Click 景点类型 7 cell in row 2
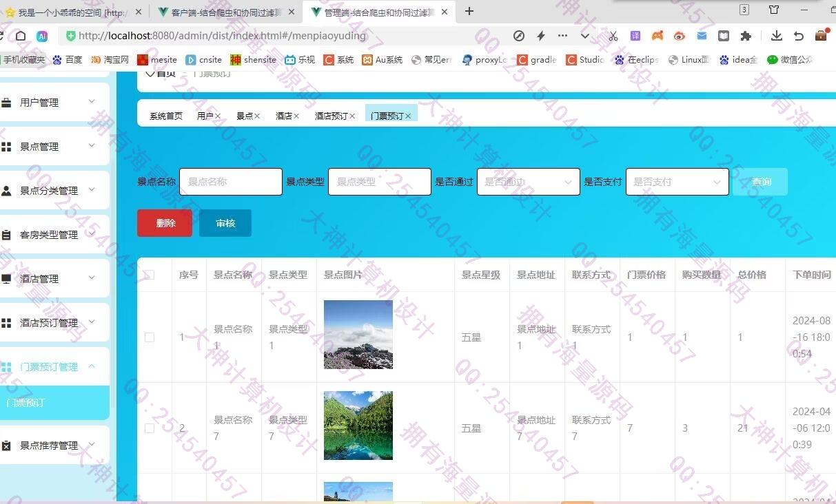 point(288,428)
